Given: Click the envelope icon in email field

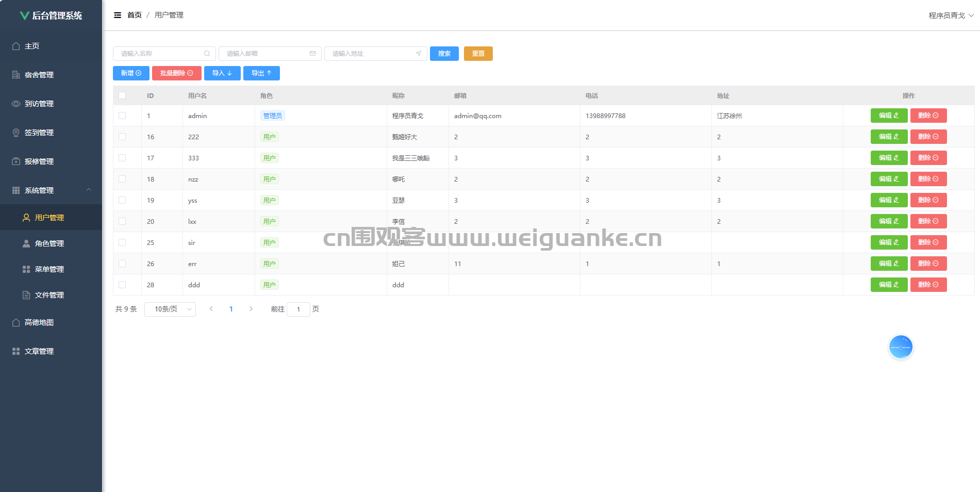Looking at the screenshot, I should [x=312, y=54].
